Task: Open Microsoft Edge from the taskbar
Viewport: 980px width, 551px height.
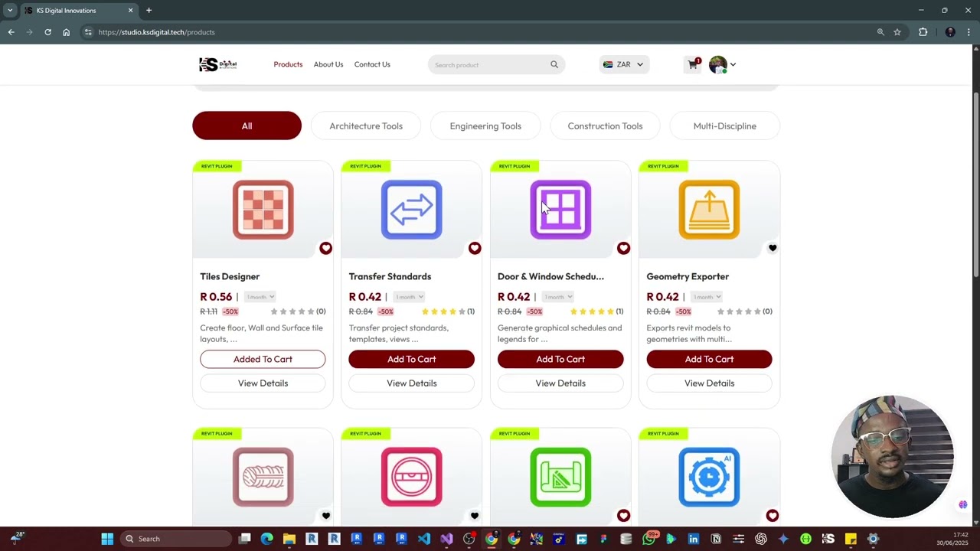Action: coord(266,539)
